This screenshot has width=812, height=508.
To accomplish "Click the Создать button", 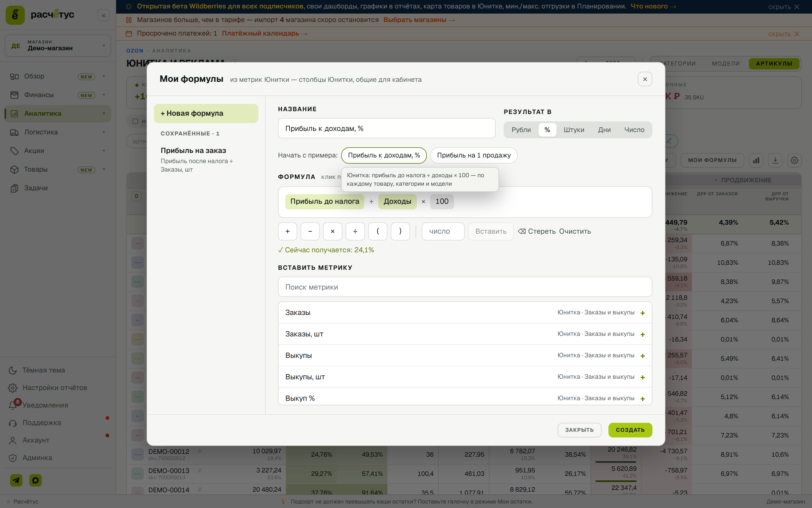I will 630,430.
